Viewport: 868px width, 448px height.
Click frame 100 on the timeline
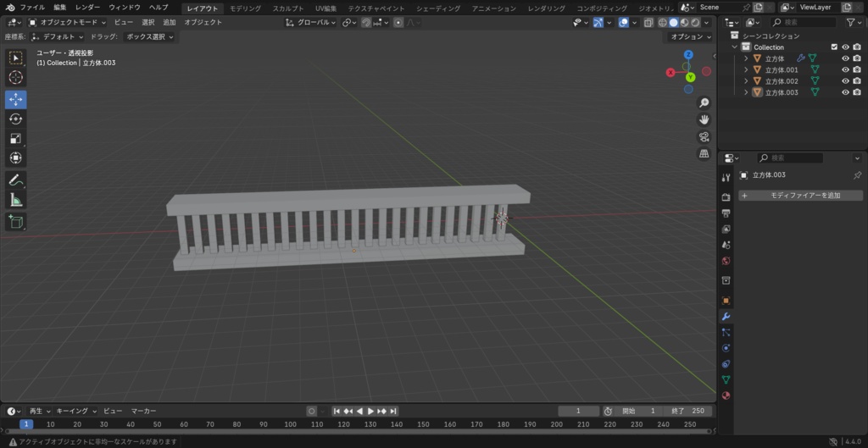tap(290, 424)
